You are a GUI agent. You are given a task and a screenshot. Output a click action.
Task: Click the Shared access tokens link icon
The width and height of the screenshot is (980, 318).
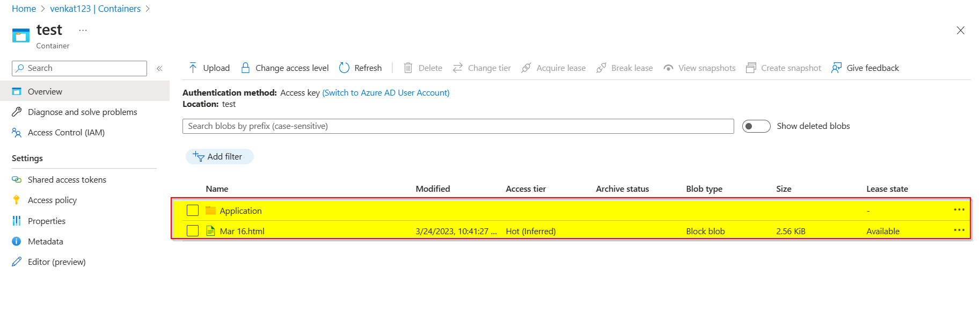17,179
